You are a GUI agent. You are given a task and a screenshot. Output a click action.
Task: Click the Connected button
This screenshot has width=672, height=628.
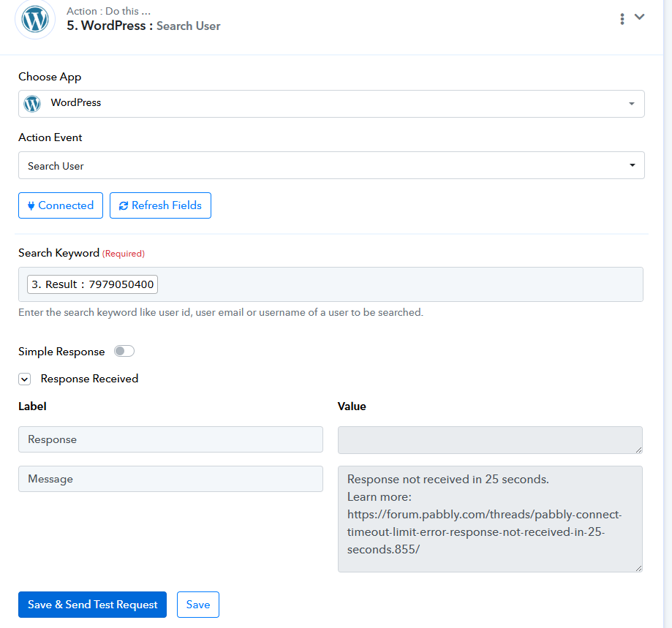(x=61, y=205)
